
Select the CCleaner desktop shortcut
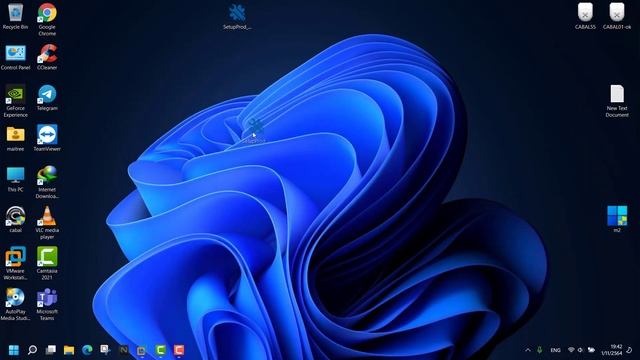[x=47, y=57]
